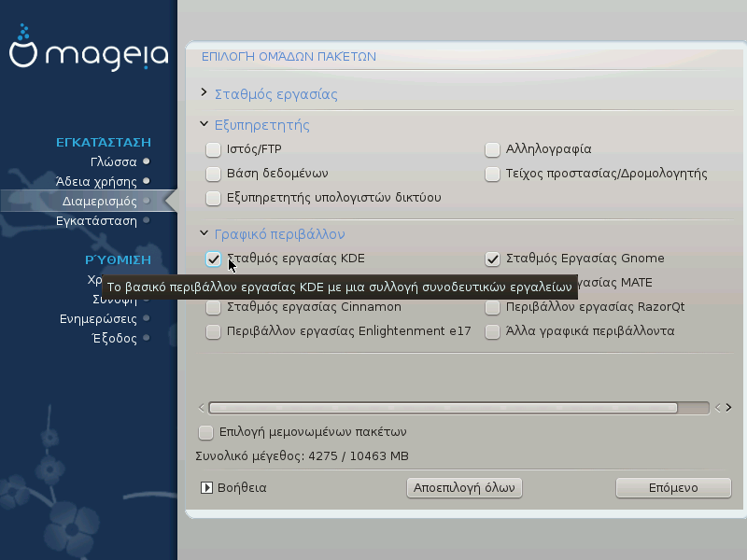Select the Άδεια χρήσης step
This screenshot has height=560, width=747.
pyautogui.click(x=96, y=181)
